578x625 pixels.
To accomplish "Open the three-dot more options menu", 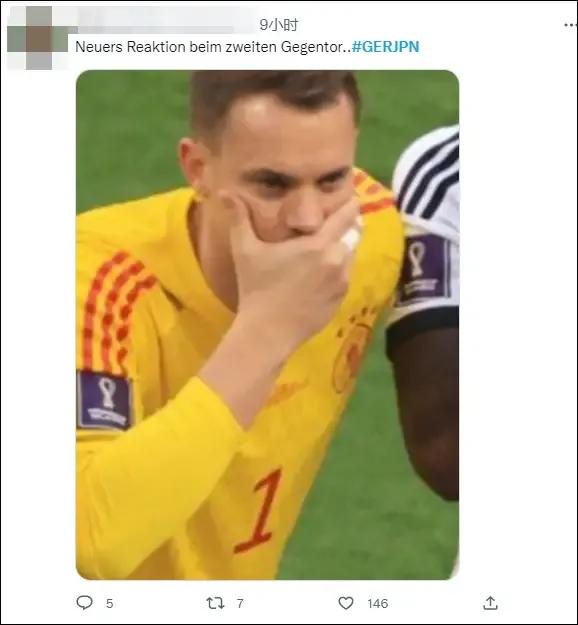I will [x=570, y=25].
